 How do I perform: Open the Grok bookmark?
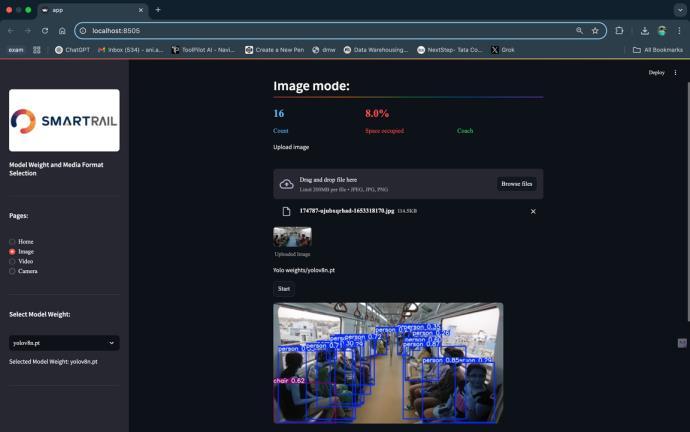pyautogui.click(x=503, y=50)
